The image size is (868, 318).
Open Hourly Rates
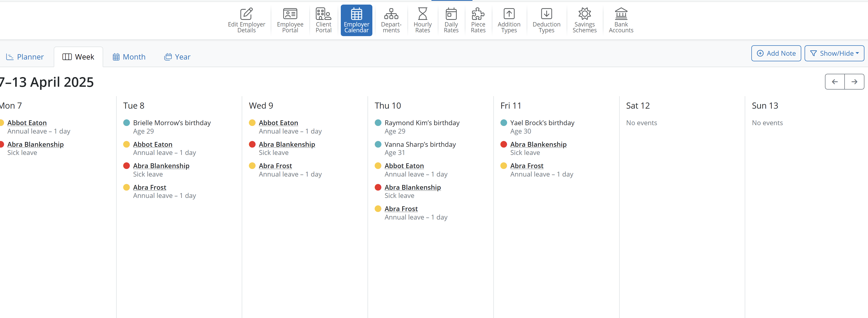[x=422, y=20]
